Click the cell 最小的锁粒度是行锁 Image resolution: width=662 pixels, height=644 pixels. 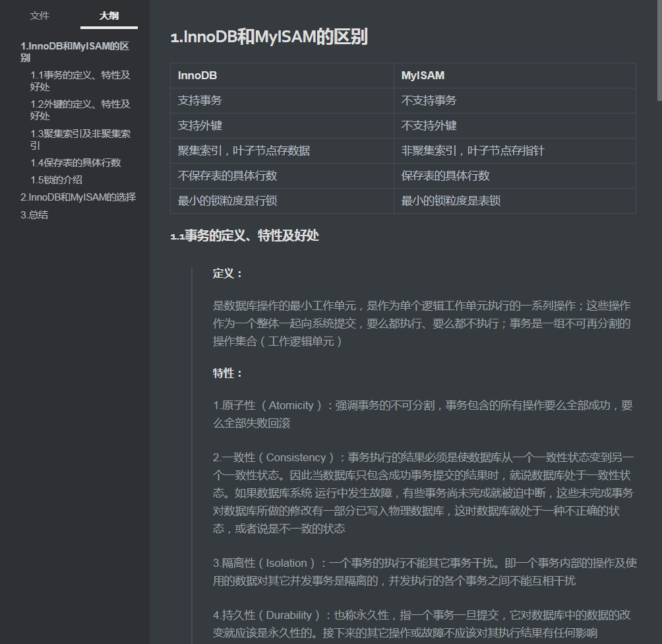[282, 201]
